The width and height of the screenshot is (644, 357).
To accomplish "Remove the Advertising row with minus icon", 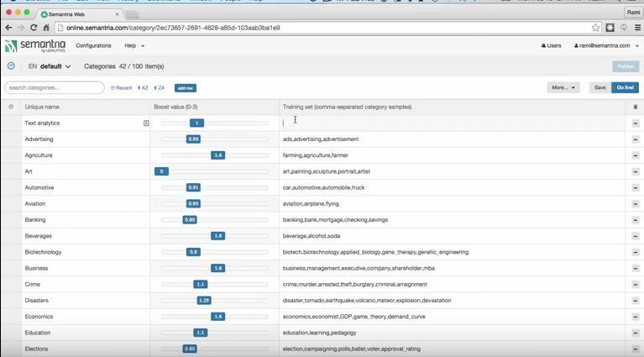I will point(636,139).
